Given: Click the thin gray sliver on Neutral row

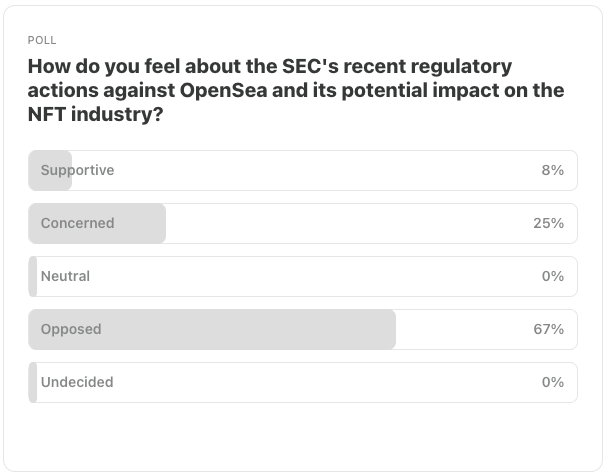Looking at the screenshot, I should 33,276.
